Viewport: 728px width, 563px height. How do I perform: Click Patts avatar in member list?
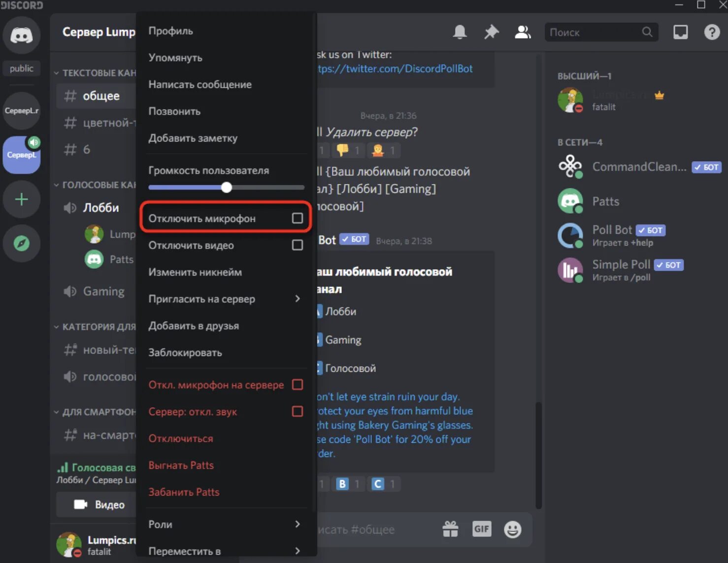click(x=570, y=201)
